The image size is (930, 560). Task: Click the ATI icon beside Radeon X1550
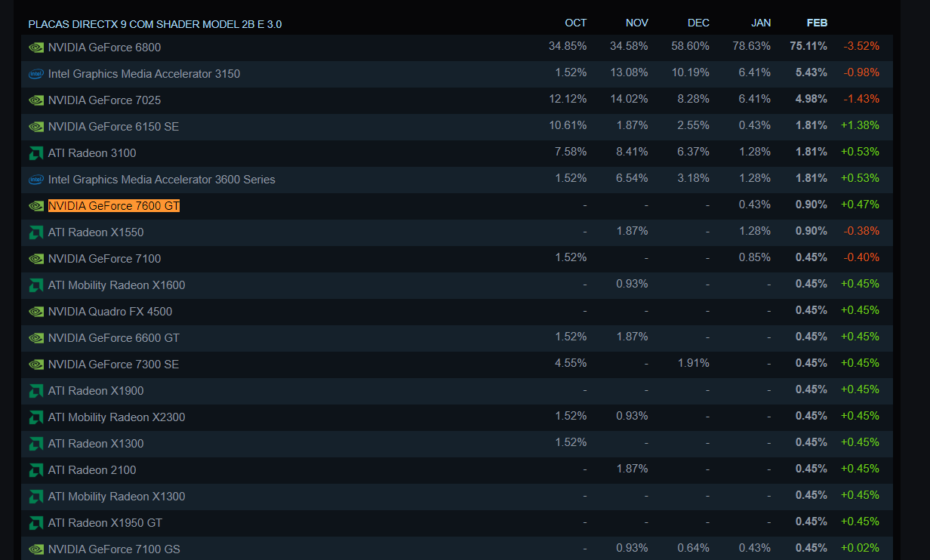35,232
